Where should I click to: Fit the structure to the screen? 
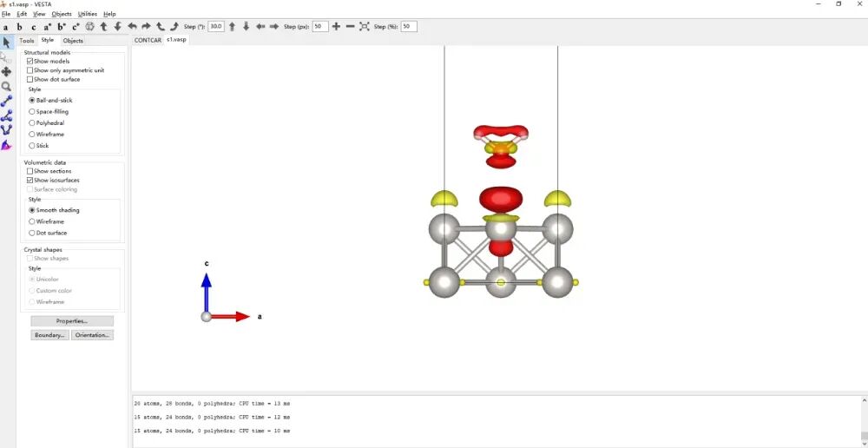coord(365,27)
